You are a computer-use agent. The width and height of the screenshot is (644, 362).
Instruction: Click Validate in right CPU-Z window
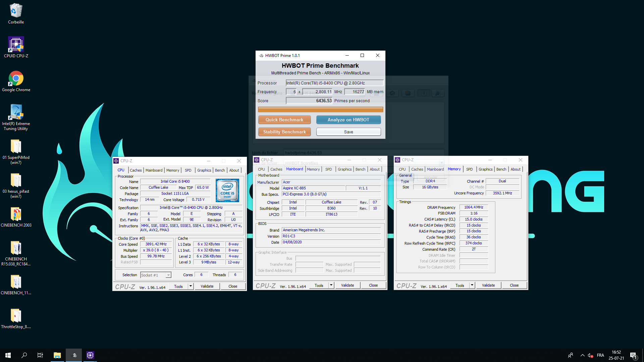pos(488,285)
